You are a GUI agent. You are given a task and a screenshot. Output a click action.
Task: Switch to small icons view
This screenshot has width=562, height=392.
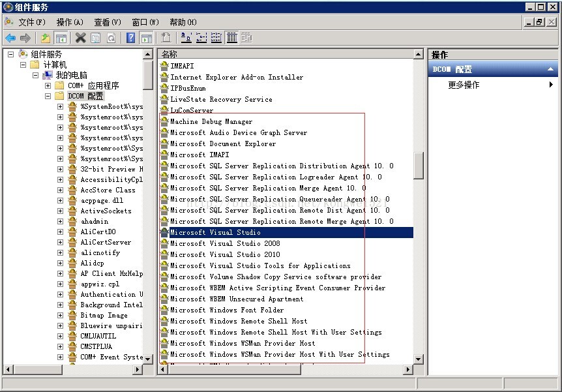click(x=201, y=38)
